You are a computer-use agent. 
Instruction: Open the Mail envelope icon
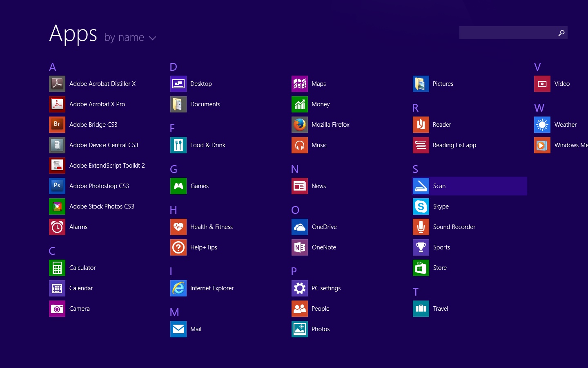tap(178, 329)
